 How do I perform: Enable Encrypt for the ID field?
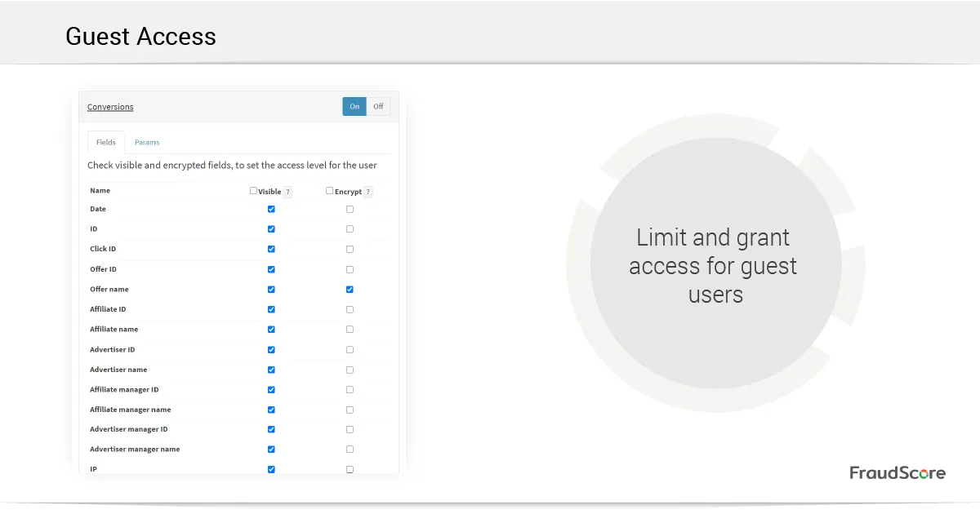(x=350, y=229)
